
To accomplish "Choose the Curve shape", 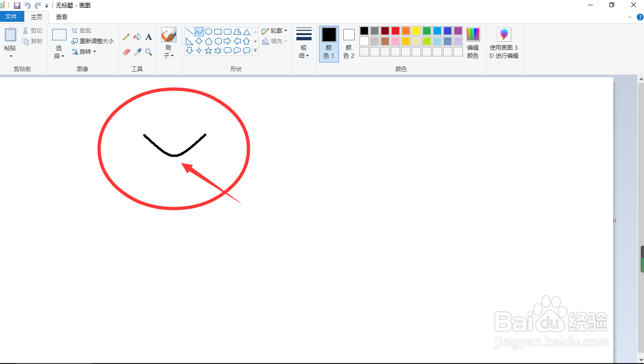I will (199, 32).
